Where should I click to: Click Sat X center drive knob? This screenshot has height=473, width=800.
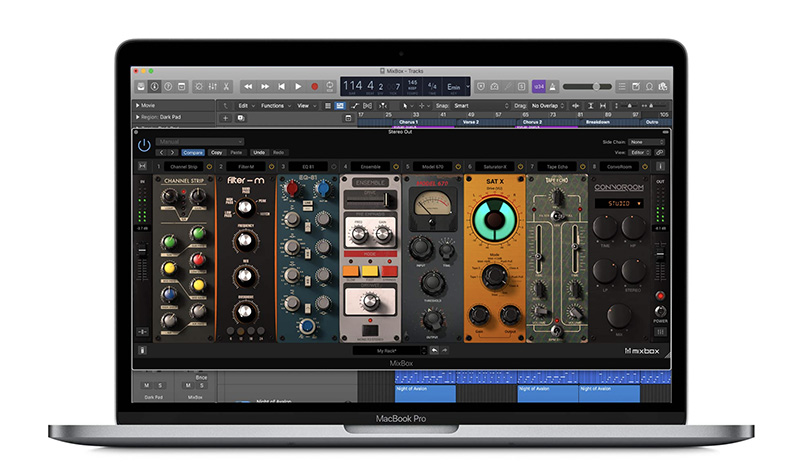coord(494,219)
